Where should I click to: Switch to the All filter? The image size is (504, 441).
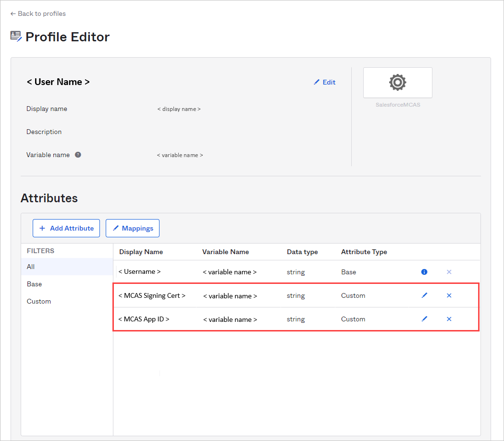(x=30, y=267)
